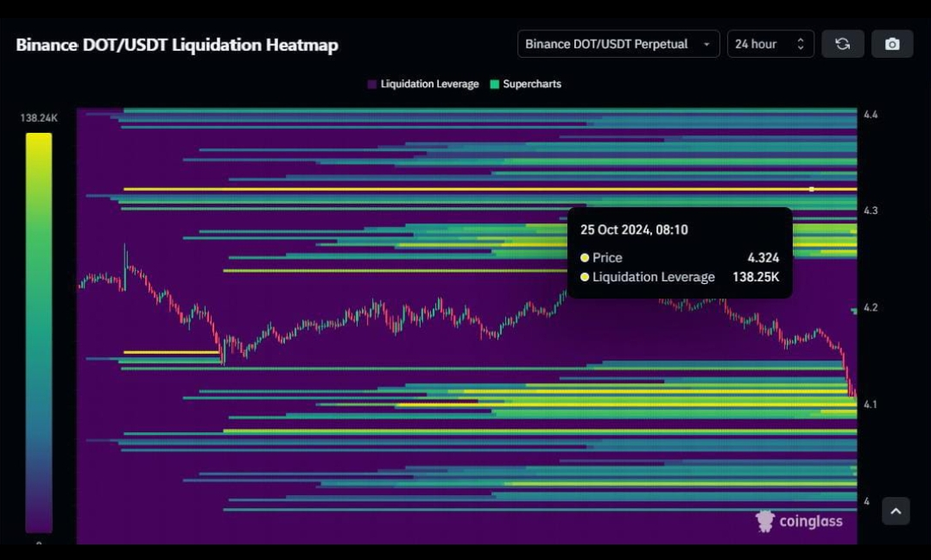Click the up-down arrows on 24 hour selector
This screenshot has height=560, width=931.
point(801,44)
